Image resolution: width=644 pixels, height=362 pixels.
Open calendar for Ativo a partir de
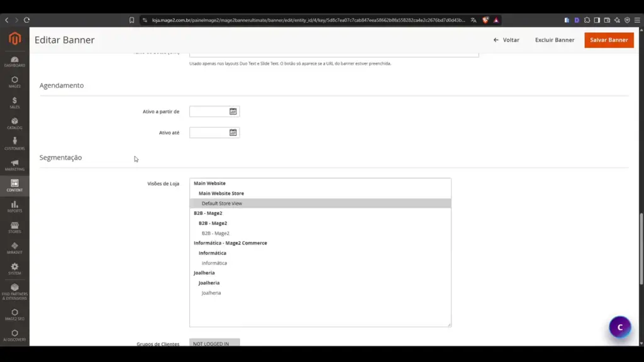click(x=233, y=111)
